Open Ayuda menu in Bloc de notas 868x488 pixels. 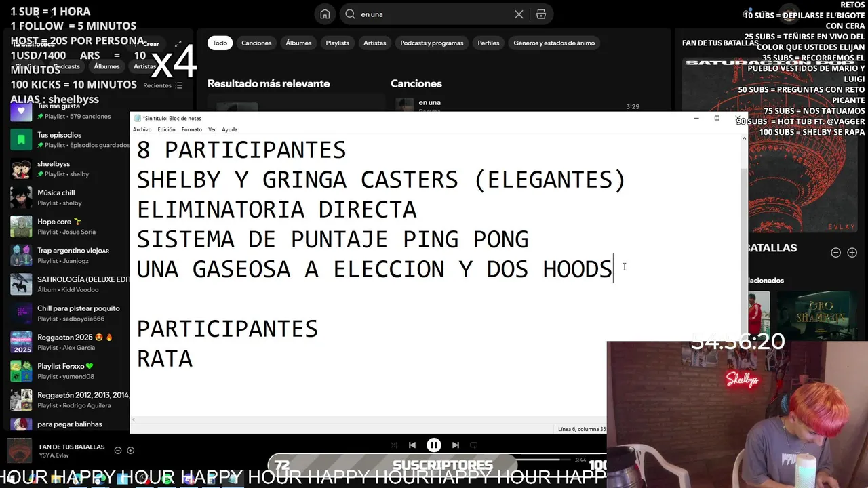pos(230,129)
